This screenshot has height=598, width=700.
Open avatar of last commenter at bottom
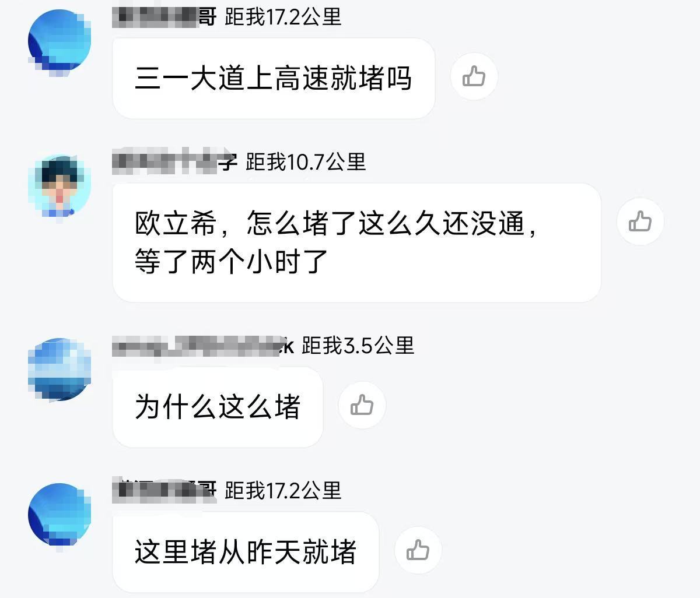pos(60,515)
